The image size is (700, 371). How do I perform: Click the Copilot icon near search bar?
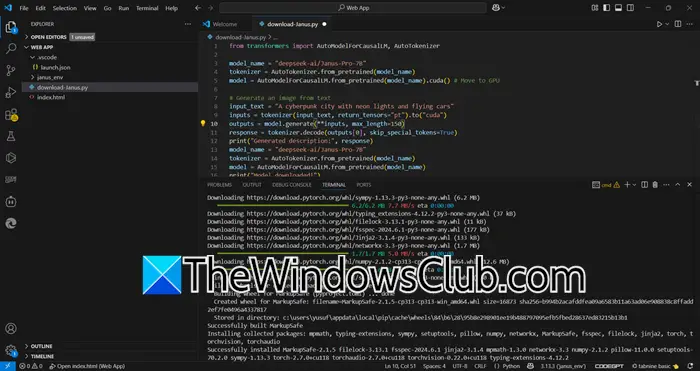(496, 8)
